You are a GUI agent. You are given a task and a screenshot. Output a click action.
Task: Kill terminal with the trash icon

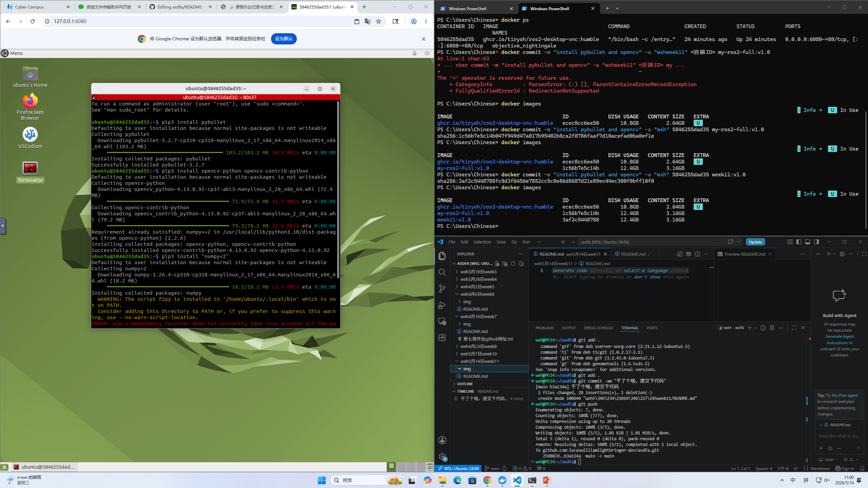(x=772, y=328)
